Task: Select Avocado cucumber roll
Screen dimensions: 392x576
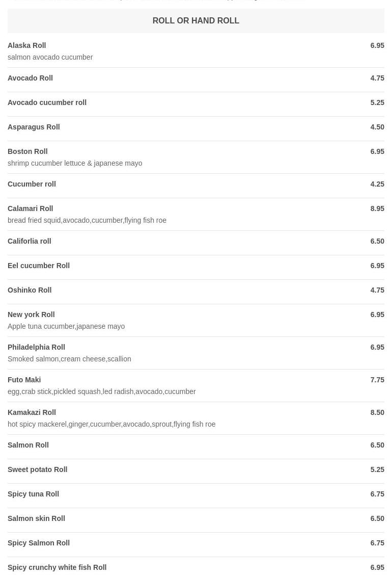Action: [47, 102]
